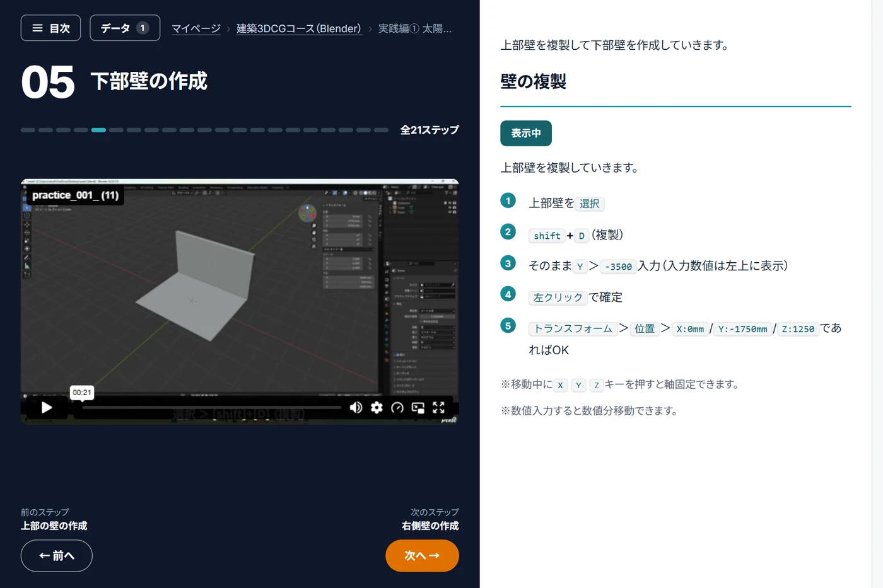Click the Y:-1750mm value in step 5
The image size is (883, 588).
coord(743,329)
